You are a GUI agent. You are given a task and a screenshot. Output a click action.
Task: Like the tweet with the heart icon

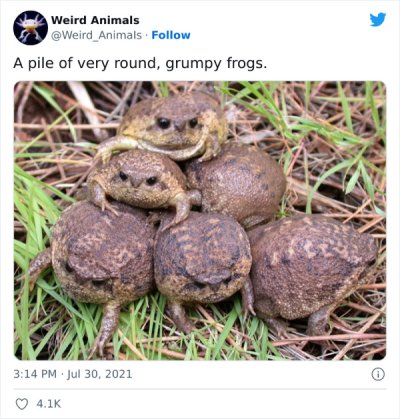[x=22, y=404]
